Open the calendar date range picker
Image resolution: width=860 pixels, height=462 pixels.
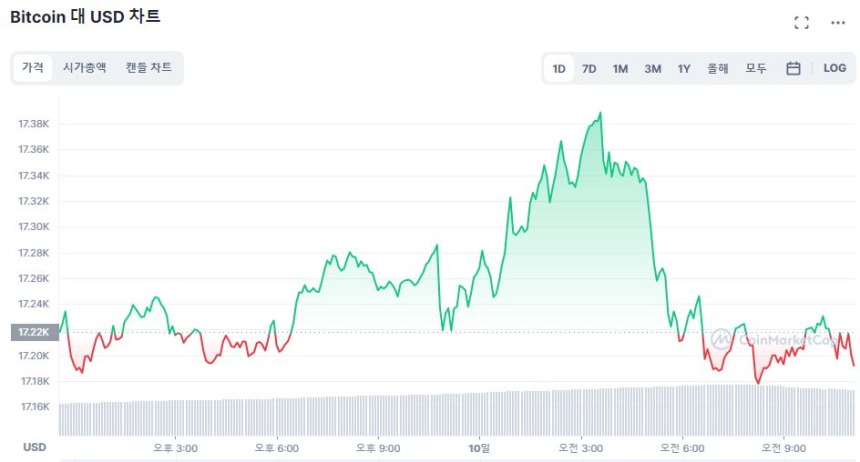point(793,68)
